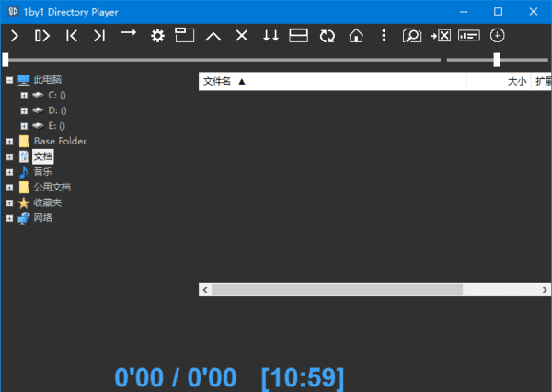Expand the D: drive node
Image resolution: width=552 pixels, height=392 pixels.
pyautogui.click(x=24, y=111)
